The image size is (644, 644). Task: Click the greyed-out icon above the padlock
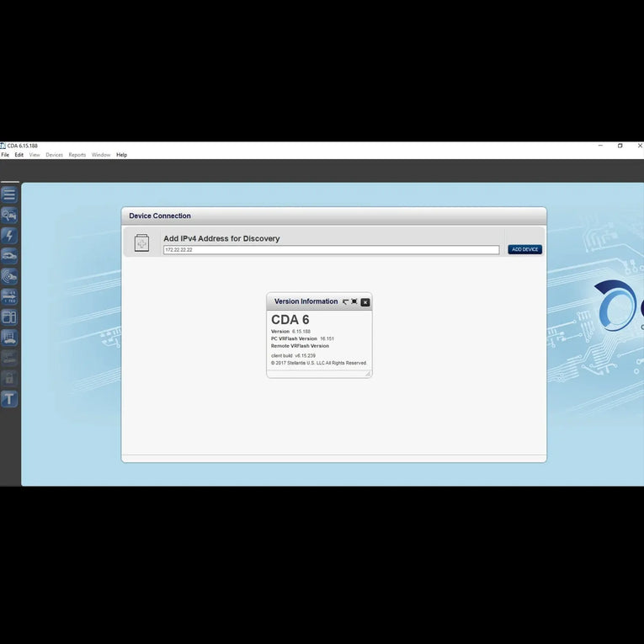pyautogui.click(x=9, y=358)
